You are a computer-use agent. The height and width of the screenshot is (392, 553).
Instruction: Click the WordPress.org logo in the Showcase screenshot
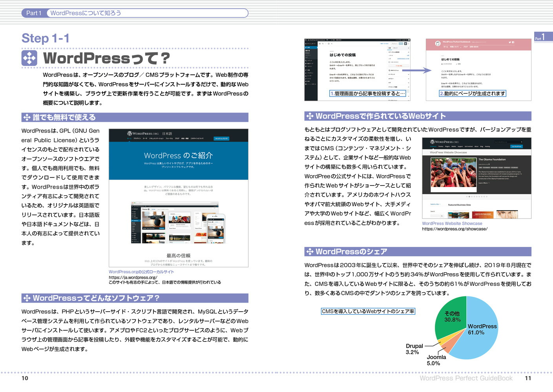coord(444,142)
